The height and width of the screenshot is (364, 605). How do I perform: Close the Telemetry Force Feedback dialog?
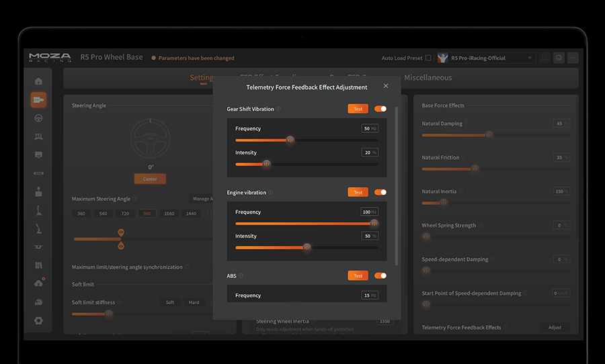(386, 86)
